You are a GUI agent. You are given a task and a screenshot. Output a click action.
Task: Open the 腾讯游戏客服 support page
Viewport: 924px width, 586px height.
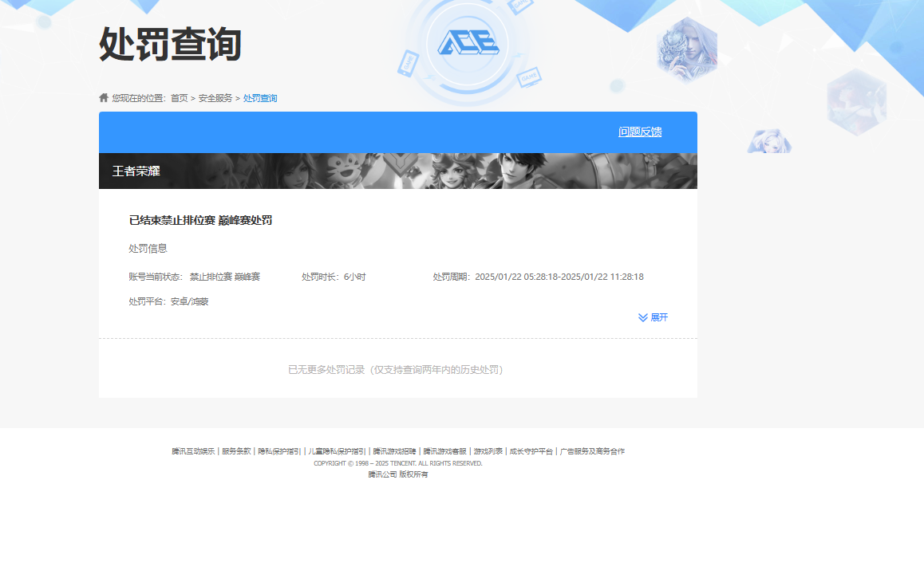coord(445,450)
